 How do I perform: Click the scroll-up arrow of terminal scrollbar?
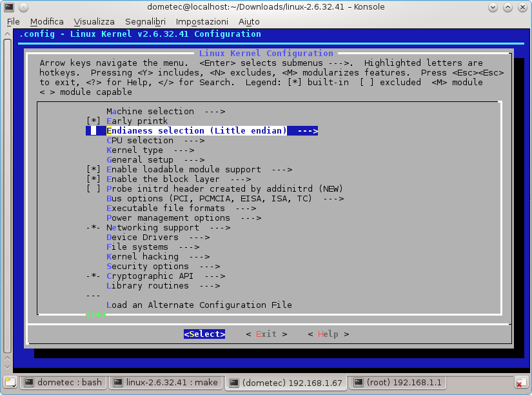click(x=7, y=34)
